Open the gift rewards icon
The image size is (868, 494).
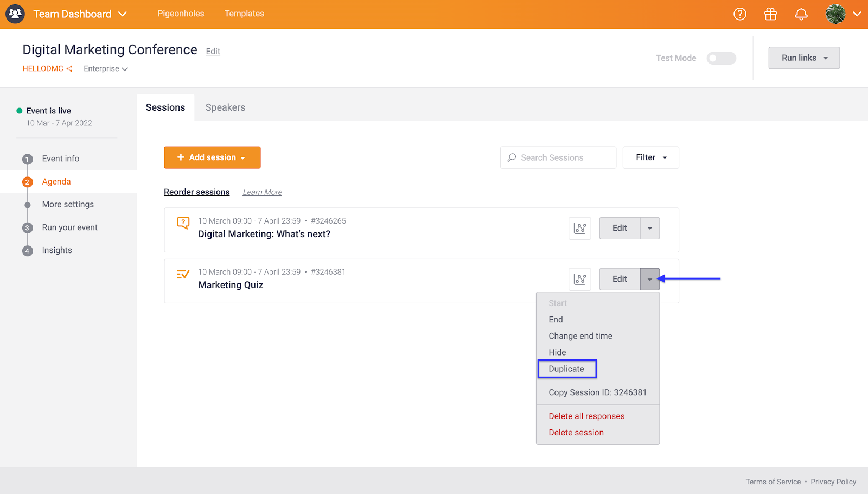coord(770,14)
